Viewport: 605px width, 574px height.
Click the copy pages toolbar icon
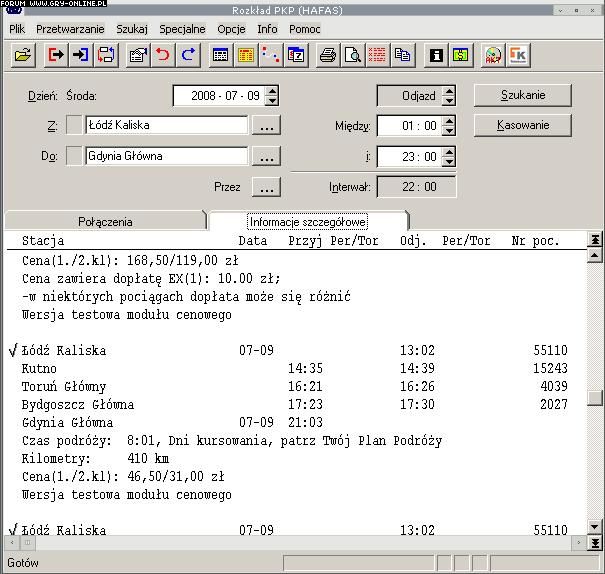click(402, 56)
